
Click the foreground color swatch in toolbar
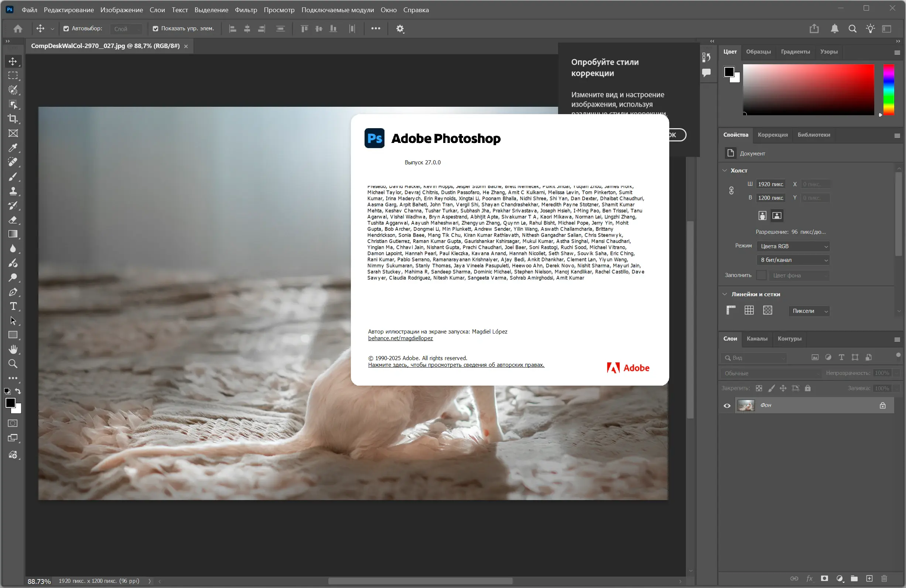click(x=10, y=403)
